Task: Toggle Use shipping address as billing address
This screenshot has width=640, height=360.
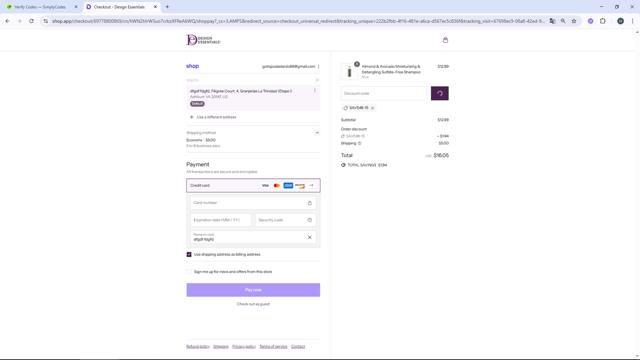Action: [189, 255]
